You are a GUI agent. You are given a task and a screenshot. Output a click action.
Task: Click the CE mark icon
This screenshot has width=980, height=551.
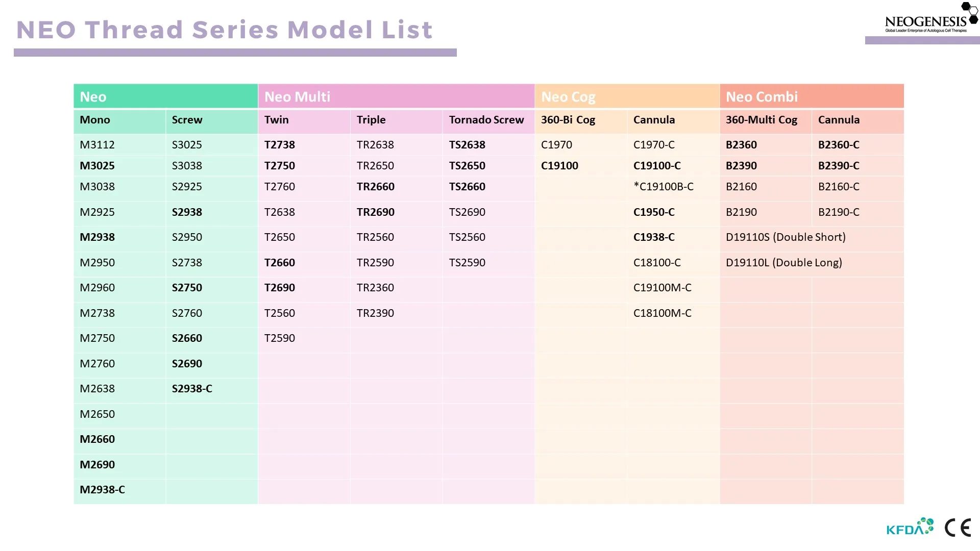958,528
